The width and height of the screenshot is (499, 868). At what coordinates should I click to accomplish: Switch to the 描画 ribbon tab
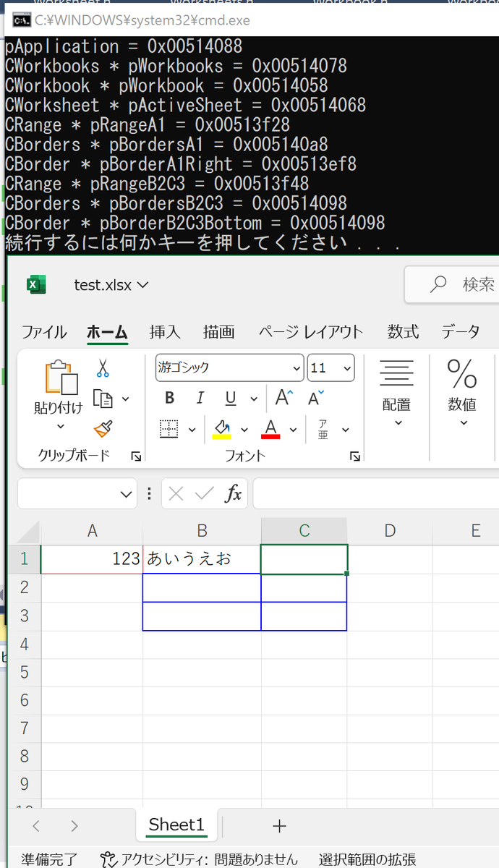pyautogui.click(x=218, y=332)
